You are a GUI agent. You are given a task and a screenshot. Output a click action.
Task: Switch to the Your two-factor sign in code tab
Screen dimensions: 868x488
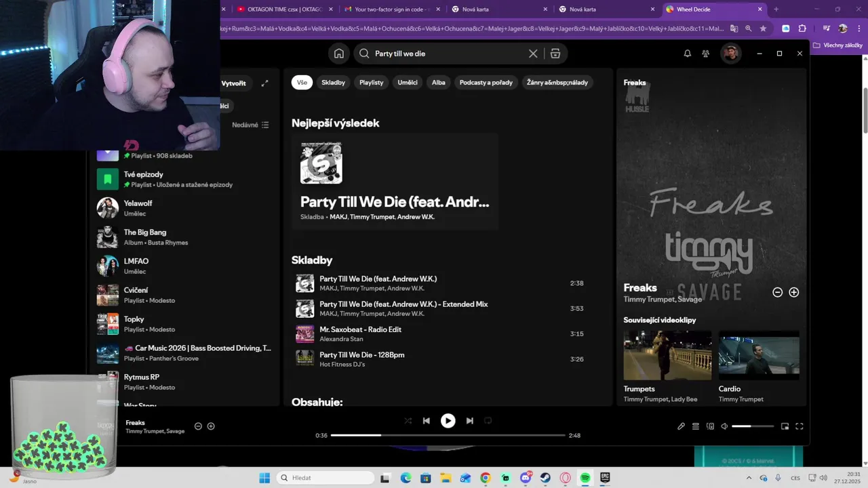[392, 9]
